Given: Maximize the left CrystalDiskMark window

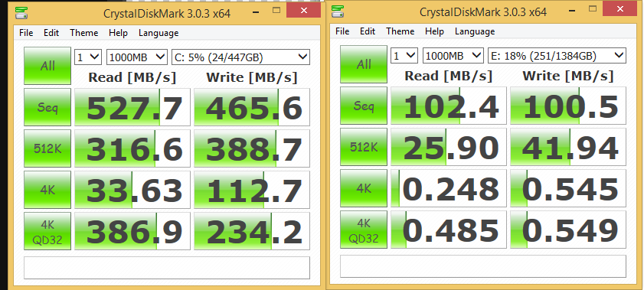Looking at the screenshot, I should pyautogui.click(x=276, y=11).
